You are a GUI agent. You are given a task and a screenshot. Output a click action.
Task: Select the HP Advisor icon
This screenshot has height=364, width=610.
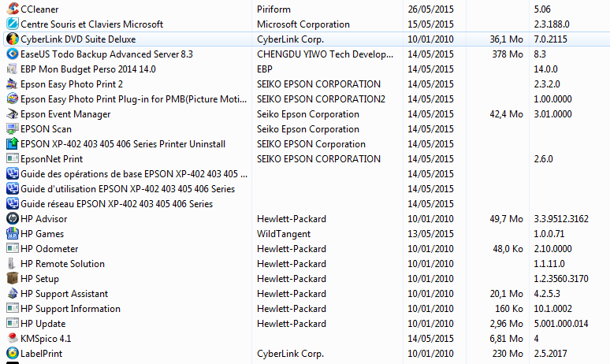coord(13,218)
